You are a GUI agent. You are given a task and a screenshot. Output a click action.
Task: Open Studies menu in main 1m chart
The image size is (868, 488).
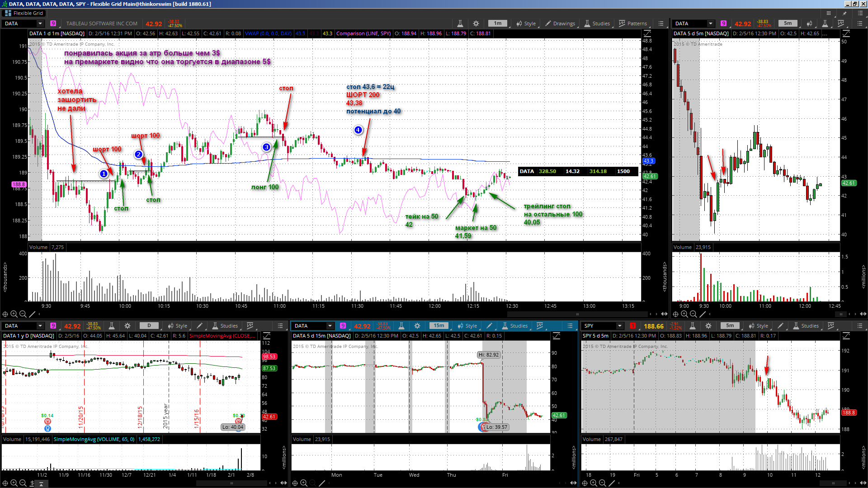[597, 23]
